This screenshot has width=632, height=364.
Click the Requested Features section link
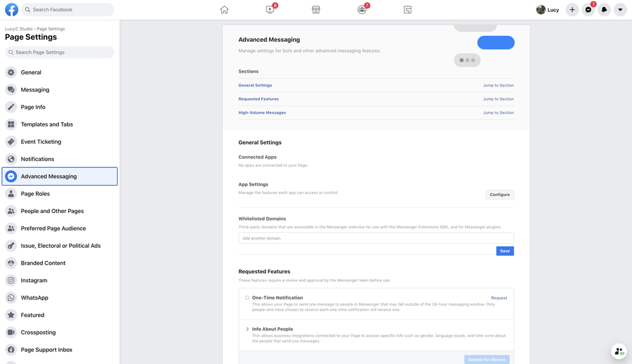point(258,99)
